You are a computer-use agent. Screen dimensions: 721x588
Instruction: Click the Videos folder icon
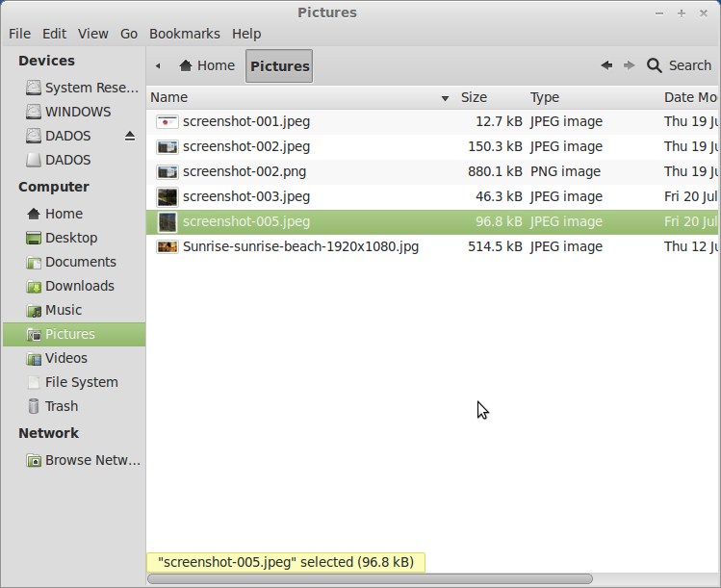click(33, 359)
